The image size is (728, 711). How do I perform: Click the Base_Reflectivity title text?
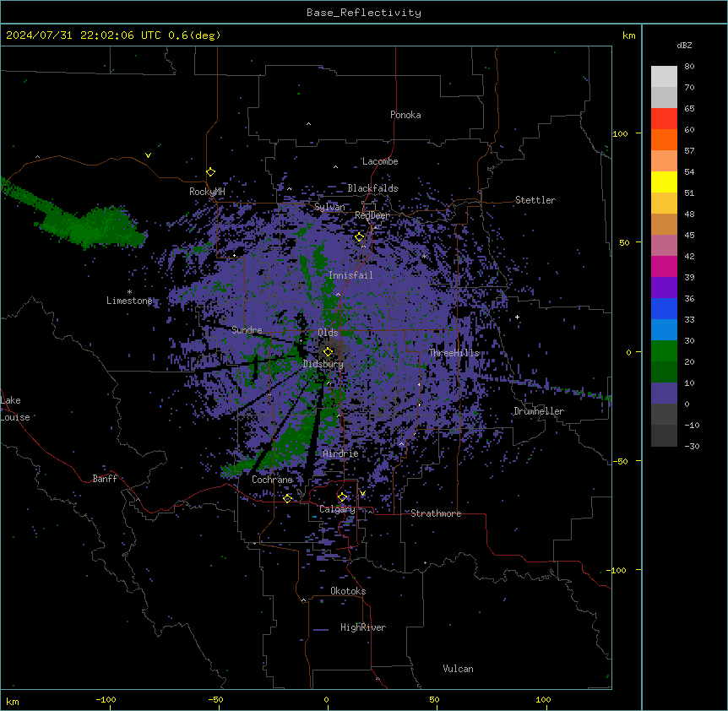(364, 13)
